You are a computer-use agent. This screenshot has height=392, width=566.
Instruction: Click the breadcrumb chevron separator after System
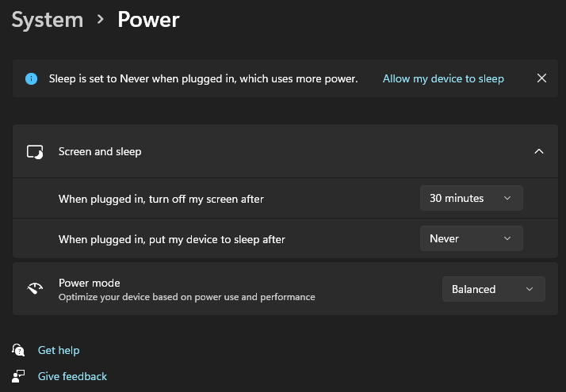tap(101, 19)
